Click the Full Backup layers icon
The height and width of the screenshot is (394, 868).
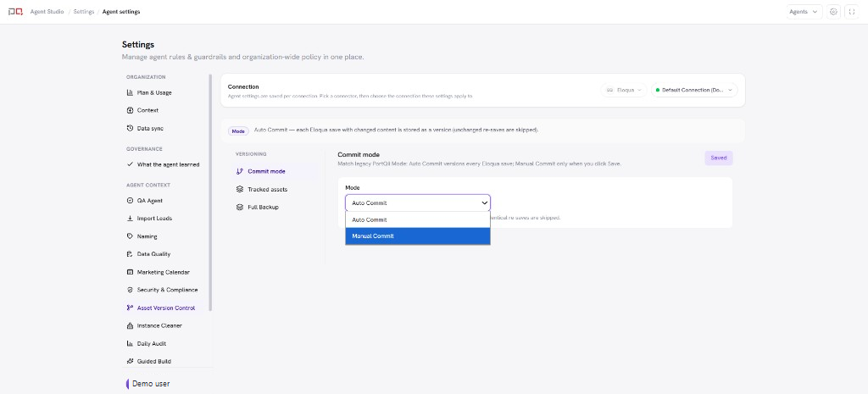(x=240, y=207)
